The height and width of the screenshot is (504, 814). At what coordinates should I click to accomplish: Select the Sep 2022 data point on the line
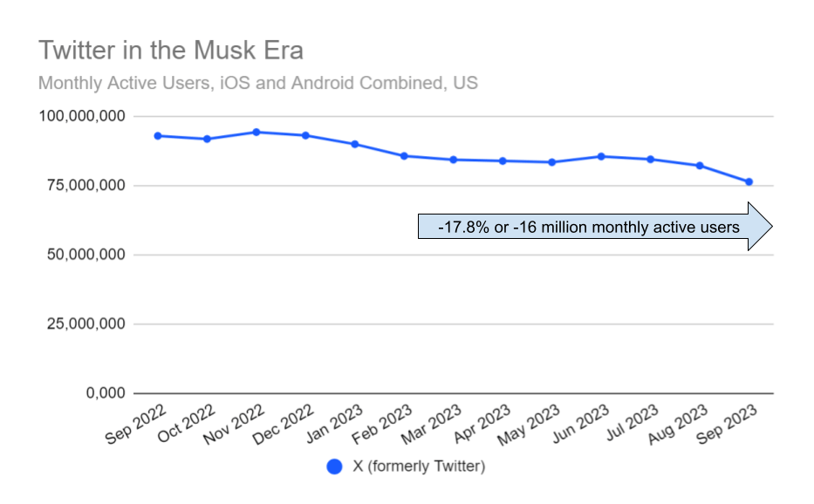(158, 136)
